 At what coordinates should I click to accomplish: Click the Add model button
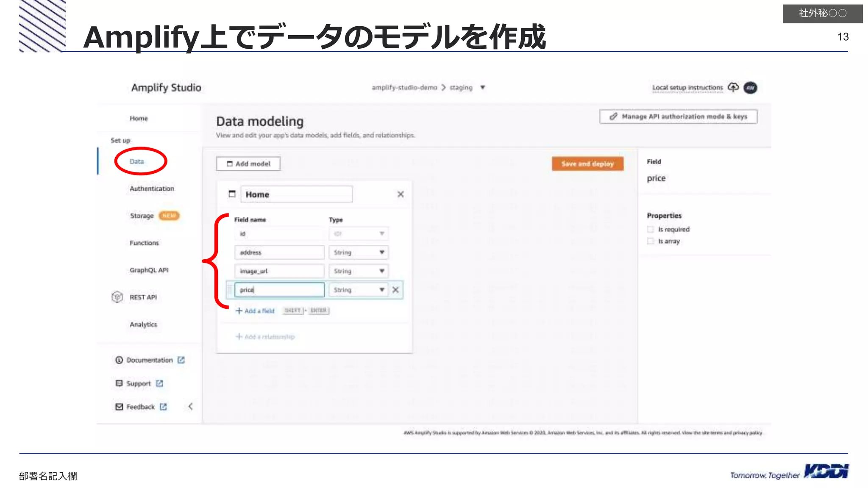click(248, 164)
